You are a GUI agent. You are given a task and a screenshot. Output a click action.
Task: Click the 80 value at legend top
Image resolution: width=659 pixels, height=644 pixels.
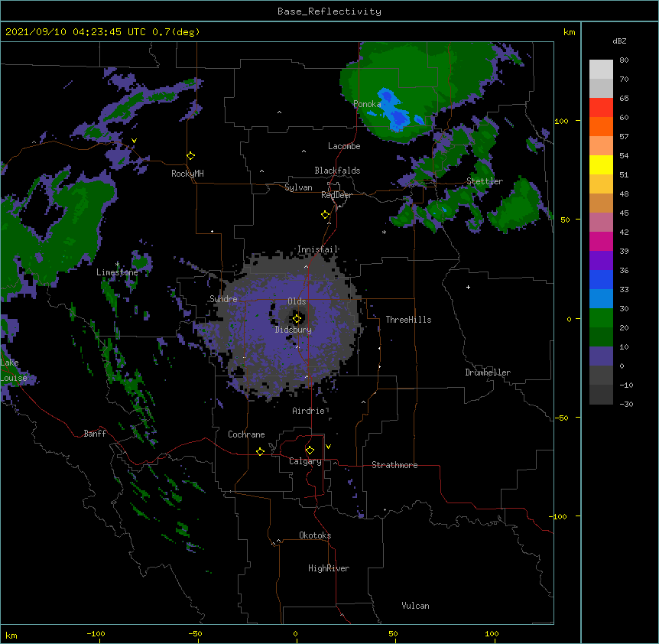coord(624,60)
